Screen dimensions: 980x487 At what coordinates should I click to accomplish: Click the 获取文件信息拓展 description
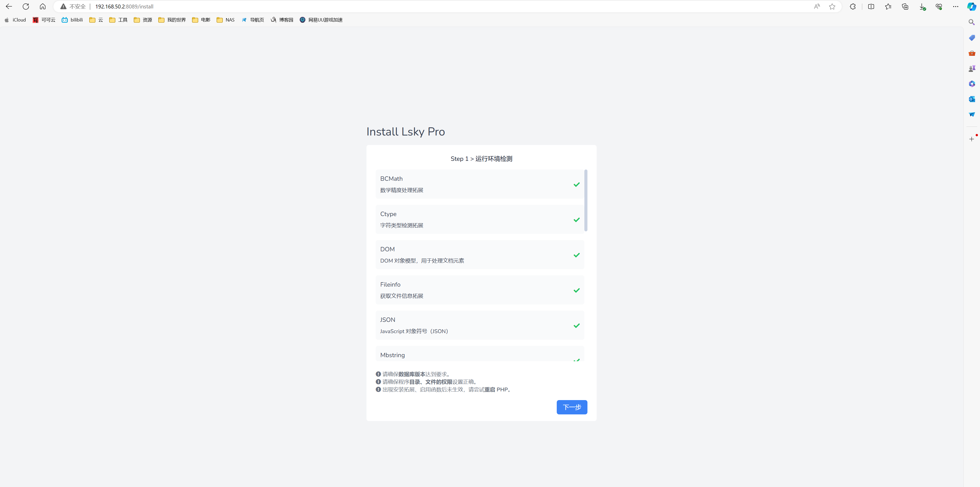tap(402, 296)
